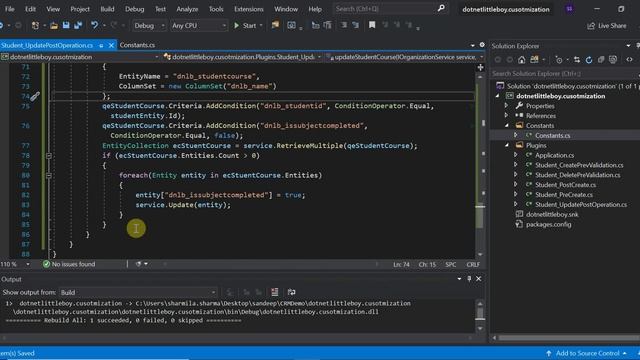Open the Start button dropdown arrow
The height and width of the screenshot is (360, 640).
click(x=261, y=25)
